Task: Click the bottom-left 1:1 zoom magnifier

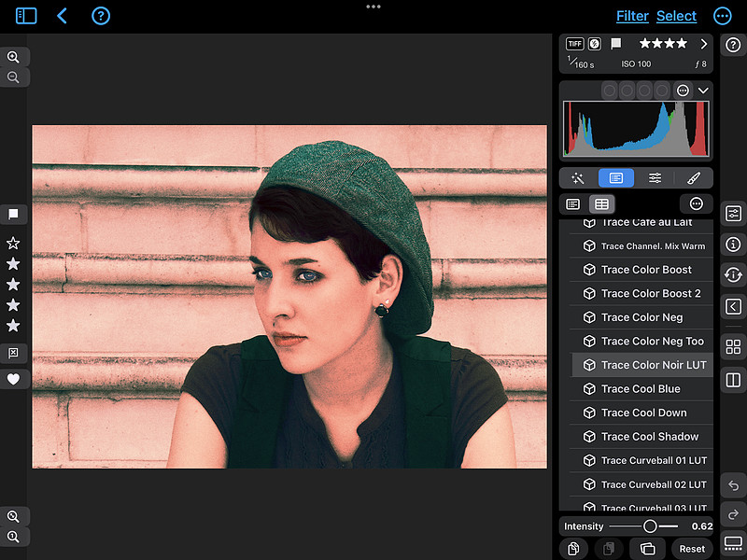Action: point(13,537)
